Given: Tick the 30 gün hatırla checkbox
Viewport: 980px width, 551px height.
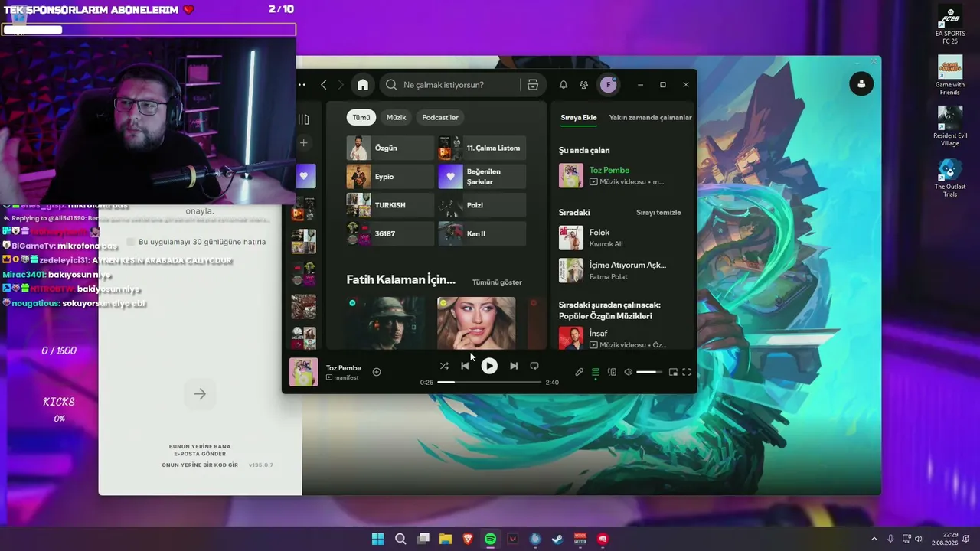Looking at the screenshot, I should point(130,242).
